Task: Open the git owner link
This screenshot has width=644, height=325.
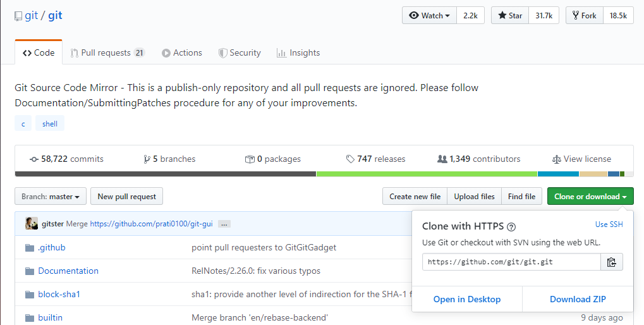Action: (x=31, y=16)
